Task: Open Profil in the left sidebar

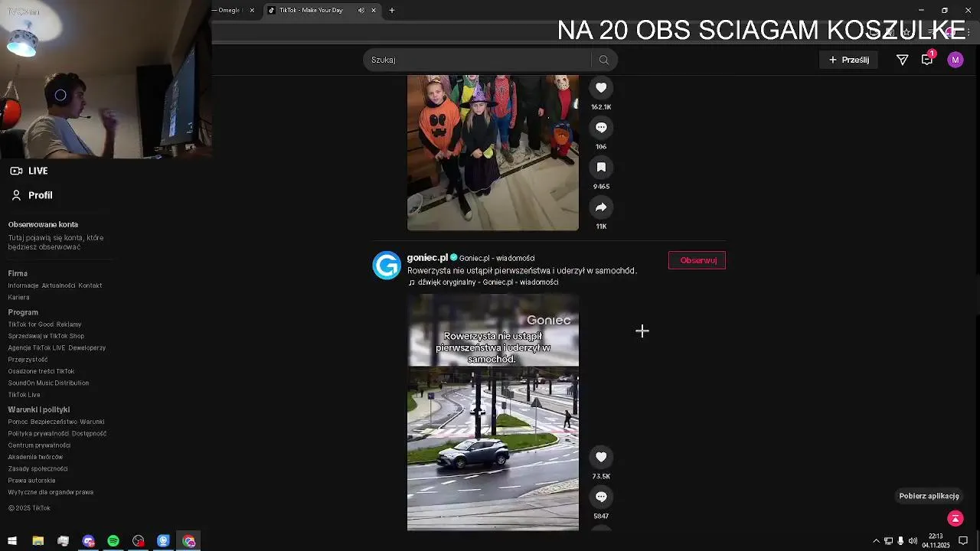Action: (x=31, y=195)
